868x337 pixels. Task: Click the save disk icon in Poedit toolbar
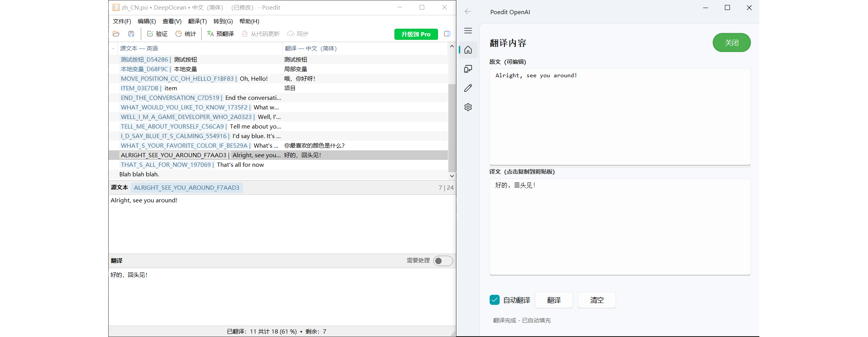131,34
